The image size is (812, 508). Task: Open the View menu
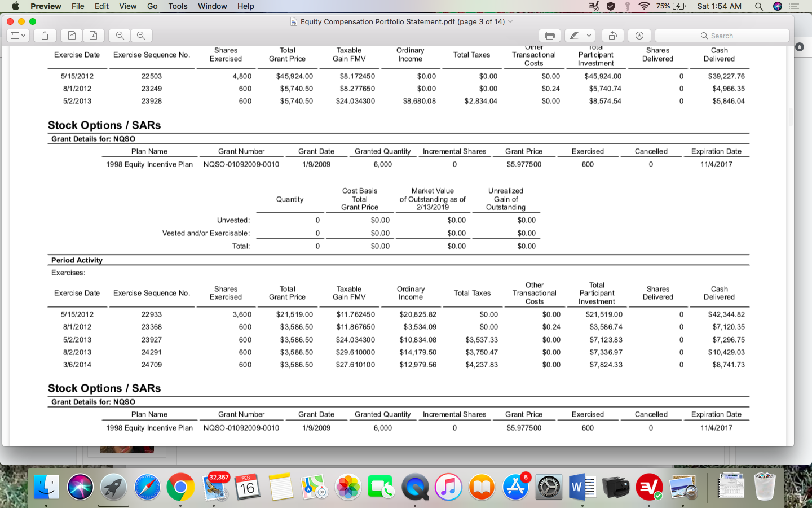(127, 6)
